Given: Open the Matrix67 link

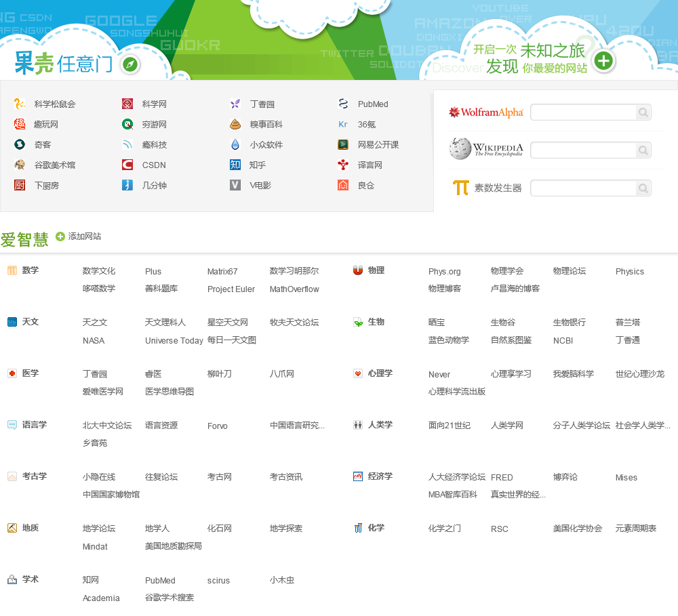Looking at the screenshot, I should point(222,272).
